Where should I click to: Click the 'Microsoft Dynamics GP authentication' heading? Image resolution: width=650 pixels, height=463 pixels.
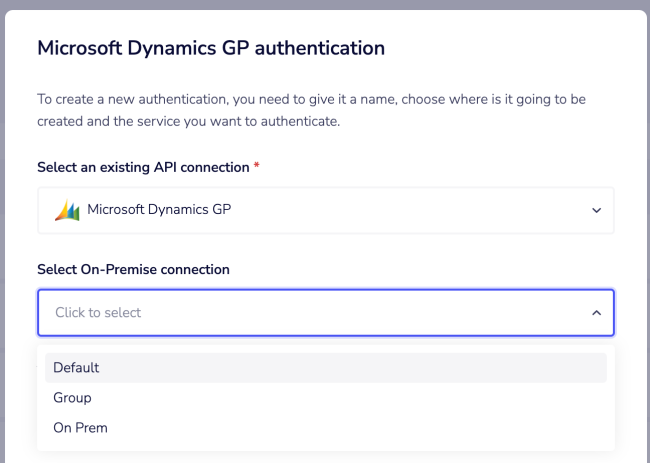click(x=210, y=47)
